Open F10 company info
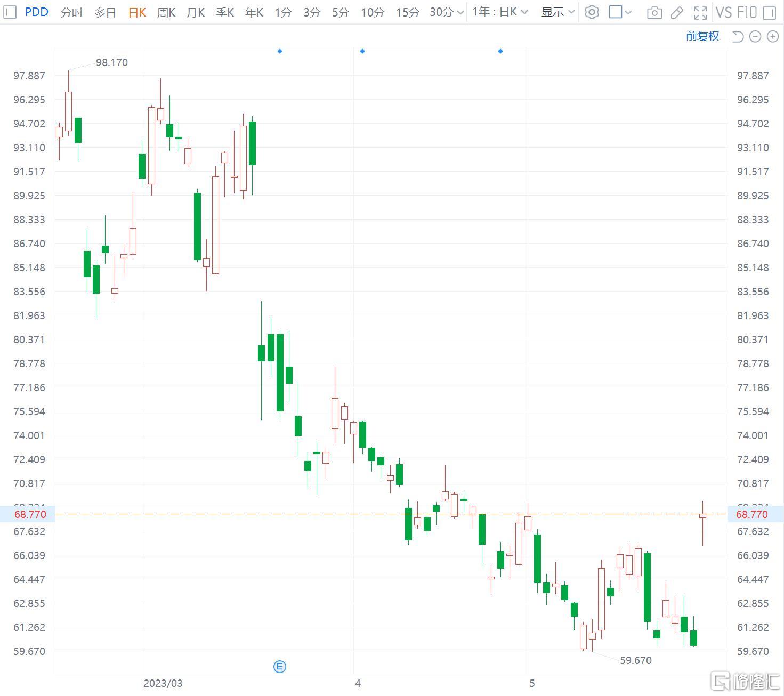784x696 pixels. [747, 12]
